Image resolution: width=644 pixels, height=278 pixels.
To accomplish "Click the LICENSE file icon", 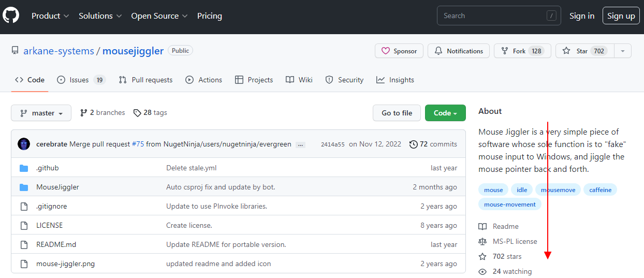I will coord(24,225).
